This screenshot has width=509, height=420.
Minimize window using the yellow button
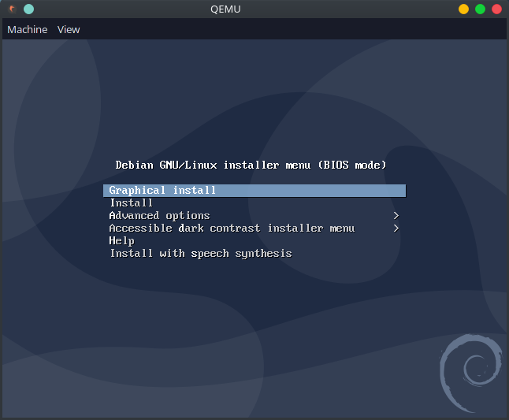[463, 9]
